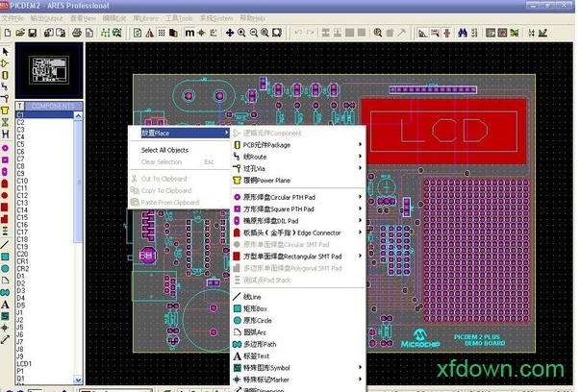Screen dimensions: 580x392
Task: Select LCD1 in the components list
Action: 25,364
